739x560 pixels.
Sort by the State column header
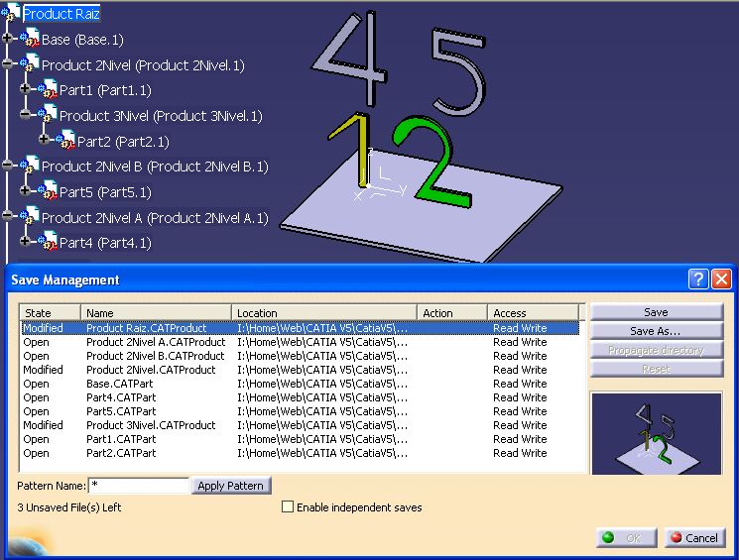tap(50, 313)
